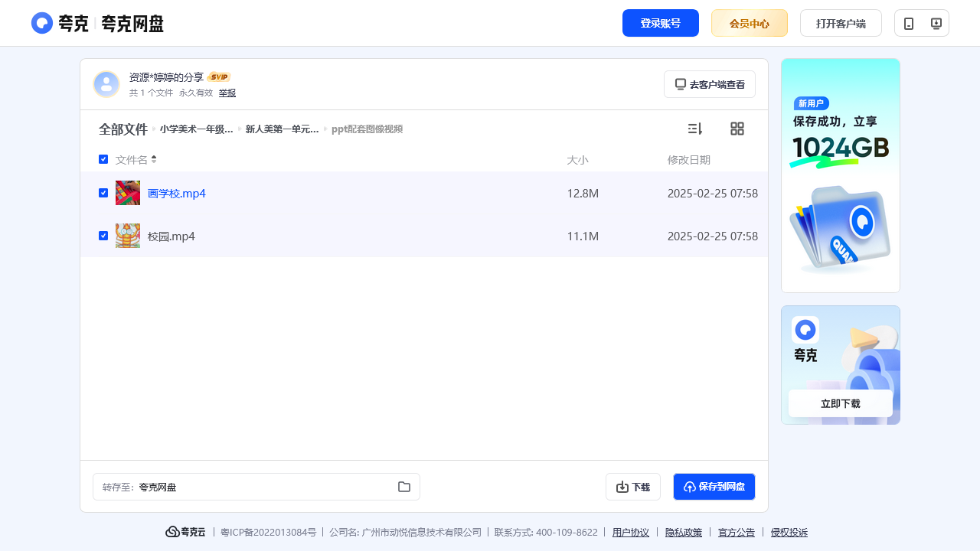Open the 校园.mp4 video thumbnail
Screen dimensions: 980x551
[x=128, y=236]
